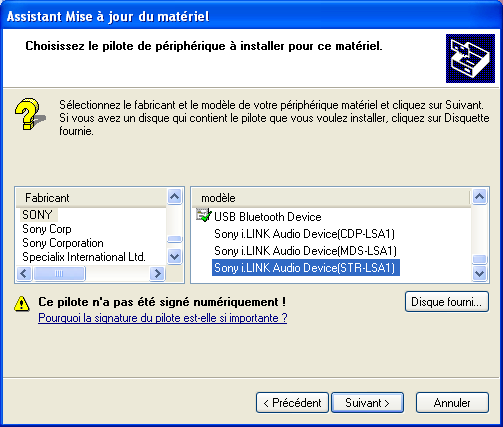Viewport: 503px width, 427px height.
Task: Choose Specialix International Ltd. manufacturer
Action: point(84,257)
